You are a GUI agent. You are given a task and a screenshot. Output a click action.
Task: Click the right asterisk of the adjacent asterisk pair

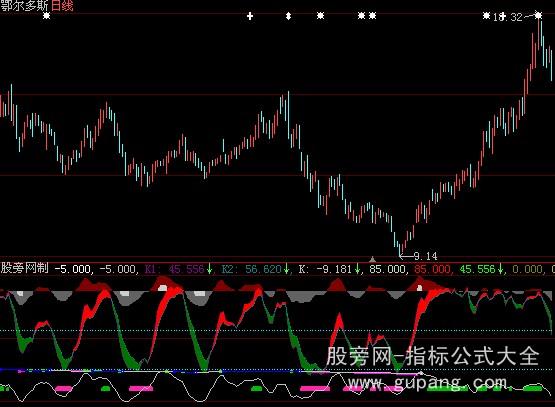click(x=372, y=16)
